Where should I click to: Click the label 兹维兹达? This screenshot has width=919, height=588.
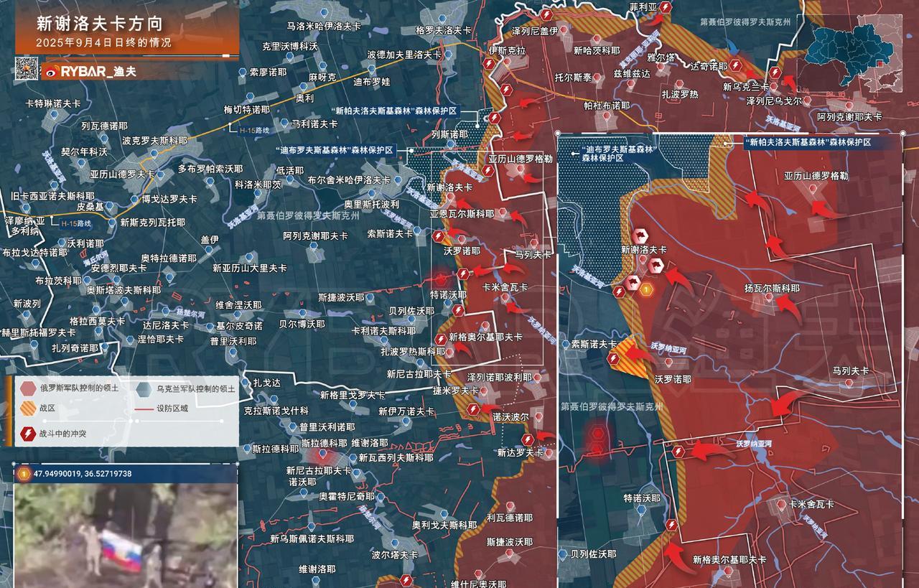point(632,73)
